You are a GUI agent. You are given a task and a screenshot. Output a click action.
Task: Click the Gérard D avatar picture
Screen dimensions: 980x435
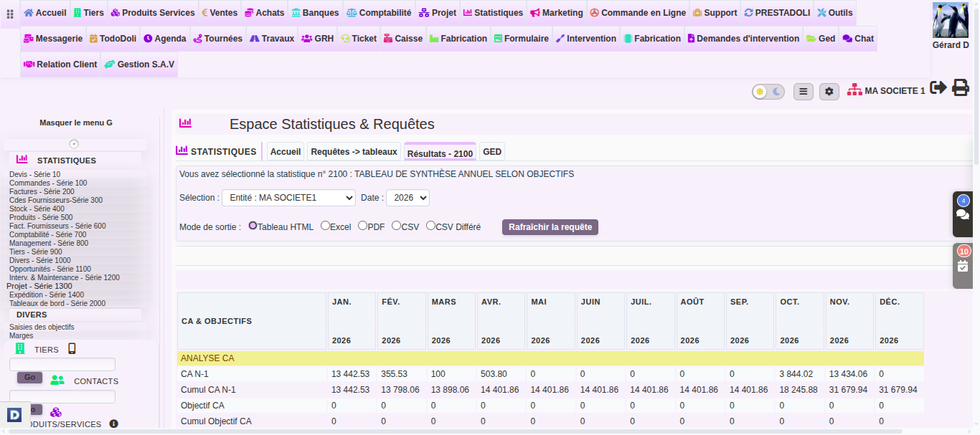tap(951, 20)
